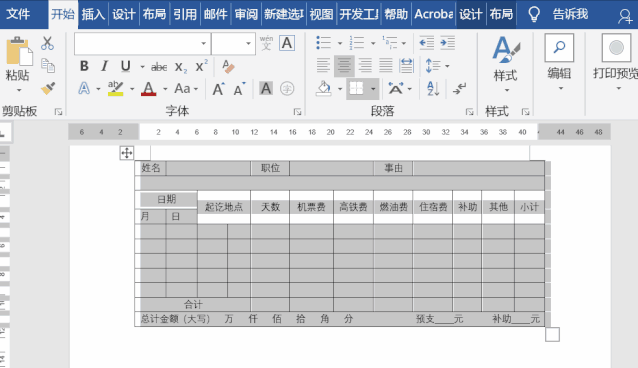Image resolution: width=638 pixels, height=368 pixels.
Task: Toggle Underline formatting
Action: pos(125,66)
